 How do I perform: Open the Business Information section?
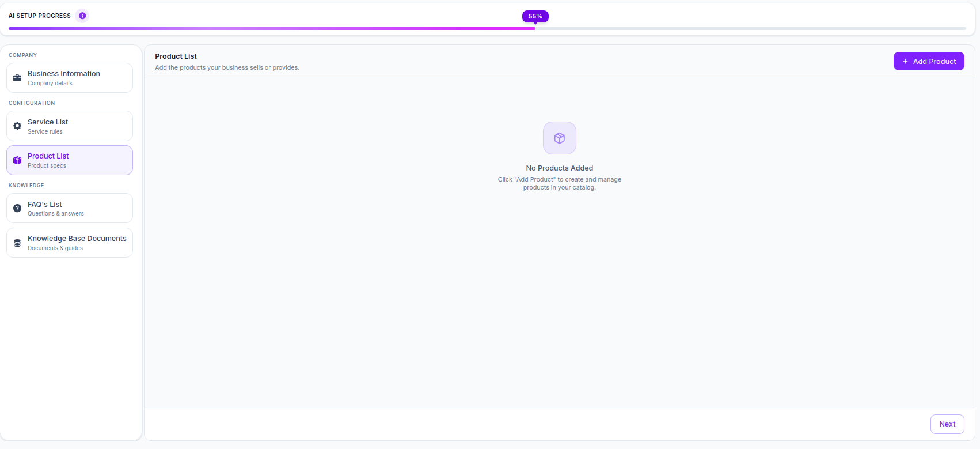pyautogui.click(x=70, y=78)
